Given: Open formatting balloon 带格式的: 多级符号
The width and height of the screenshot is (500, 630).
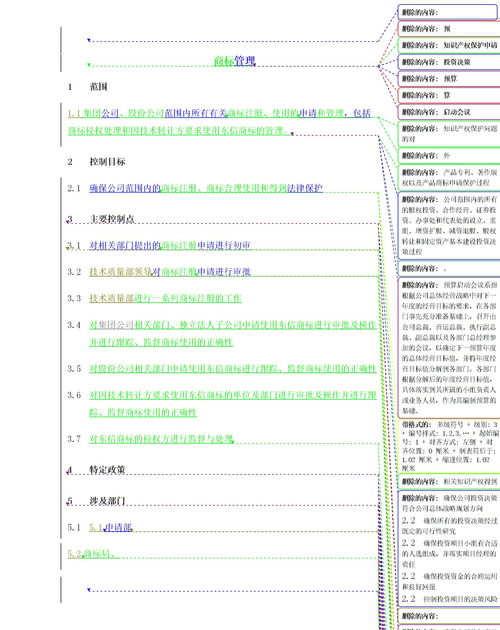Looking at the screenshot, I should point(450,446).
